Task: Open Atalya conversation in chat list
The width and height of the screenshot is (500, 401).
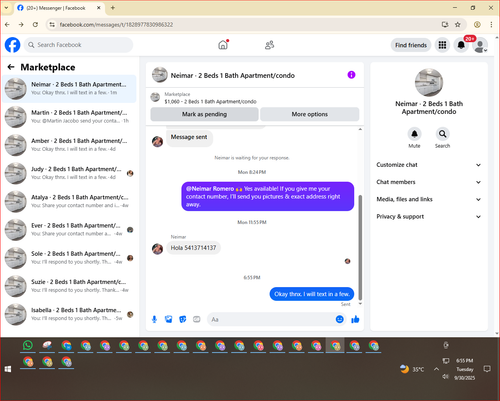Action: [x=69, y=201]
